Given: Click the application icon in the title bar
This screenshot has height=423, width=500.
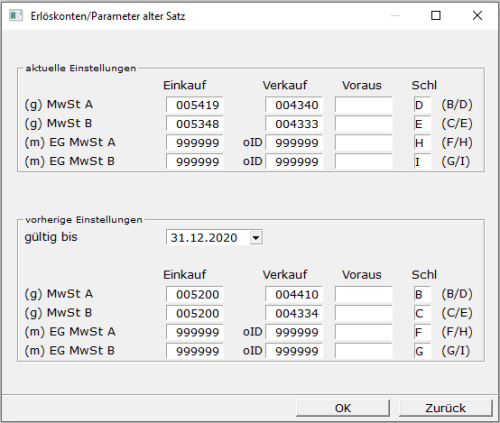Looking at the screenshot, I should click(16, 16).
